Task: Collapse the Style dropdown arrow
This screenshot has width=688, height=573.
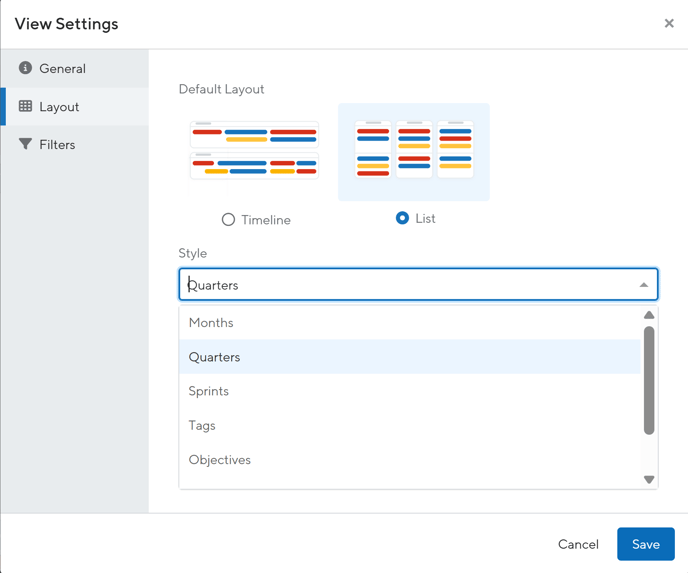Action: pos(644,285)
